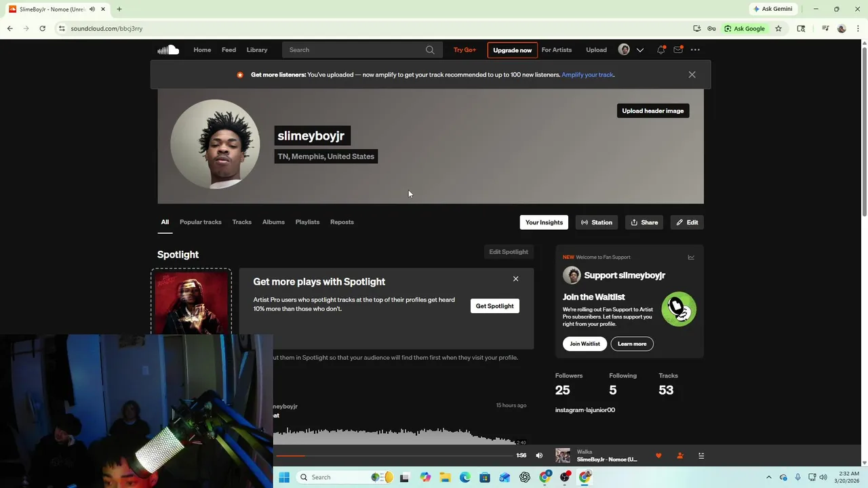The width and height of the screenshot is (868, 488).
Task: Go back with browser back arrow
Action: pos(9,28)
